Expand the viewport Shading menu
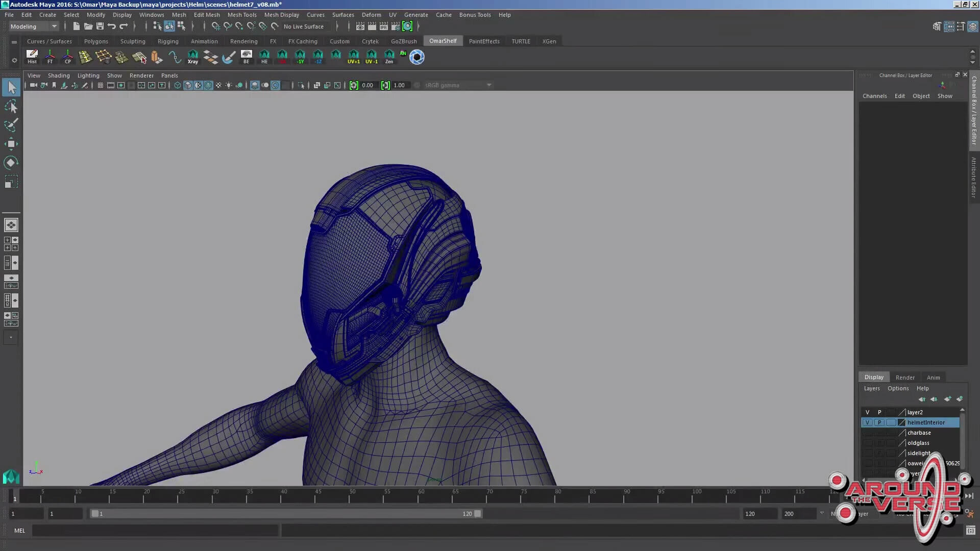Viewport: 980px width, 551px height. [59, 76]
